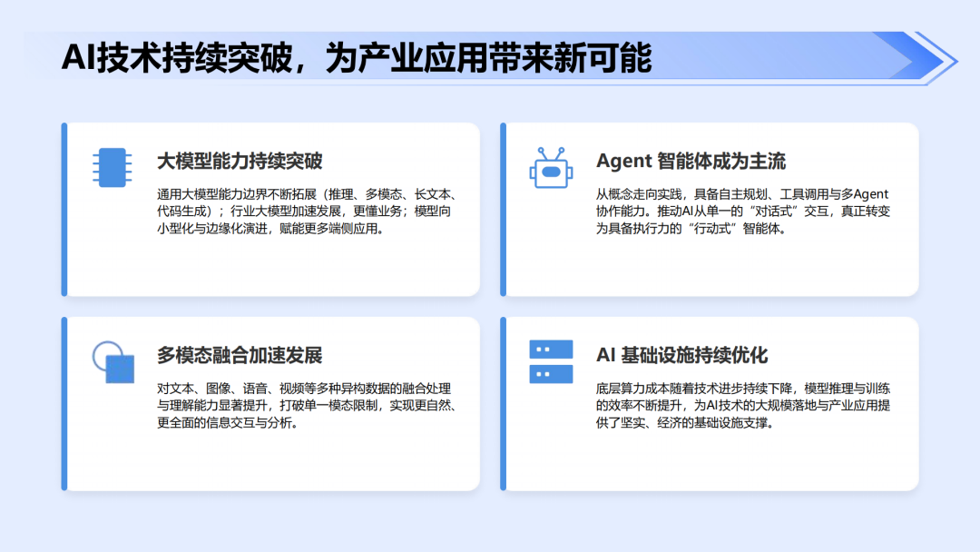Select the heading Agent 智能体成为主流
Screen dimensions: 980x552
click(x=691, y=162)
